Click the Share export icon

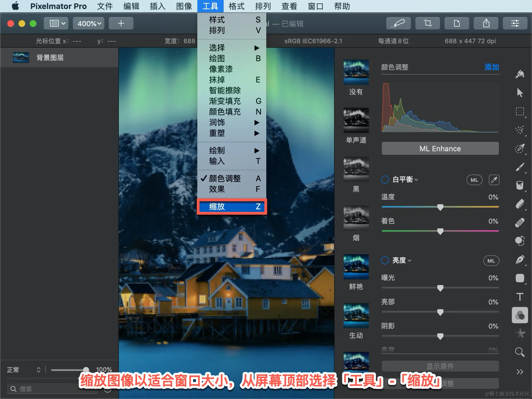486,23
